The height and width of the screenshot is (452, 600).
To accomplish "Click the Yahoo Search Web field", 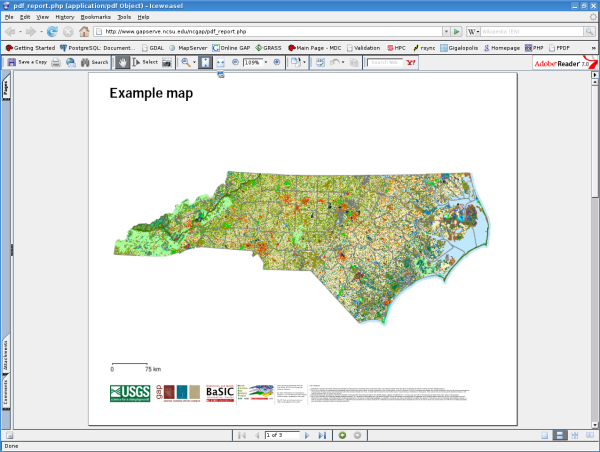I will point(384,62).
